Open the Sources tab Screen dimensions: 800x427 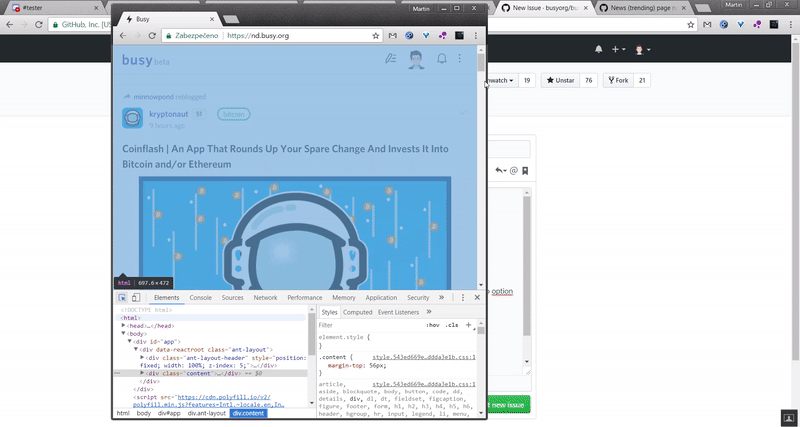pyautogui.click(x=233, y=297)
